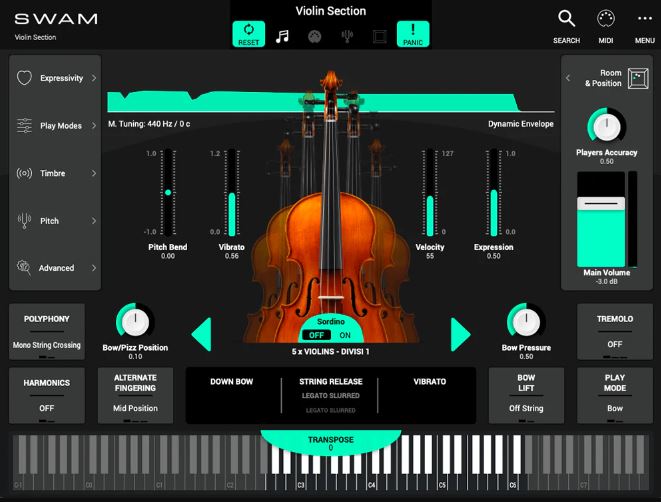Select previous instrument with left arrow
The width and height of the screenshot is (661, 502).
point(202,334)
